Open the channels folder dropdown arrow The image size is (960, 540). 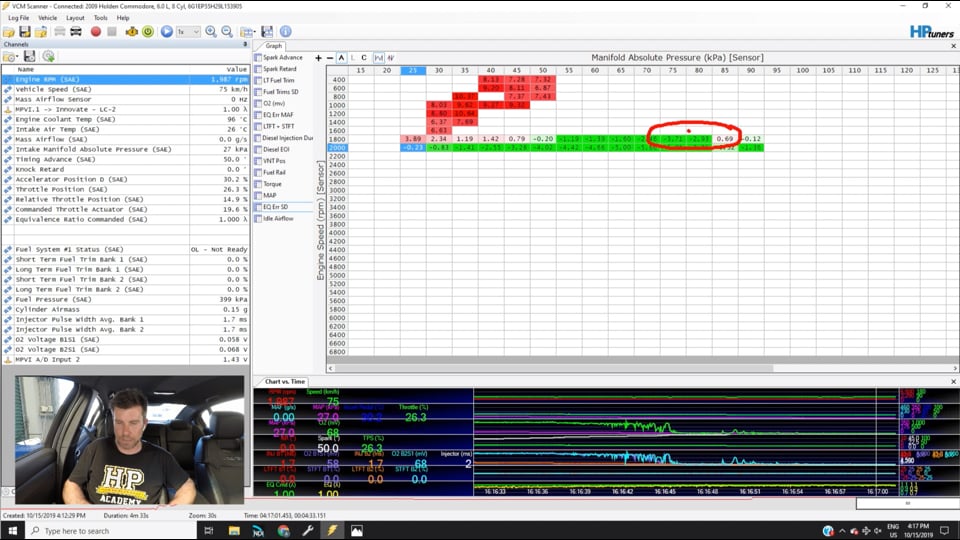pyautogui.click(x=17, y=57)
